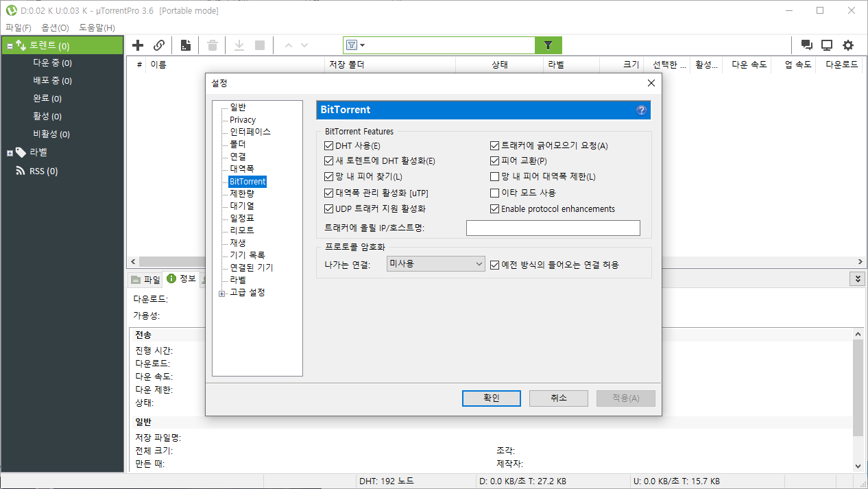This screenshot has height=489, width=868.
Task: Toggle DHT 사용 checkbox
Action: pyautogui.click(x=328, y=146)
